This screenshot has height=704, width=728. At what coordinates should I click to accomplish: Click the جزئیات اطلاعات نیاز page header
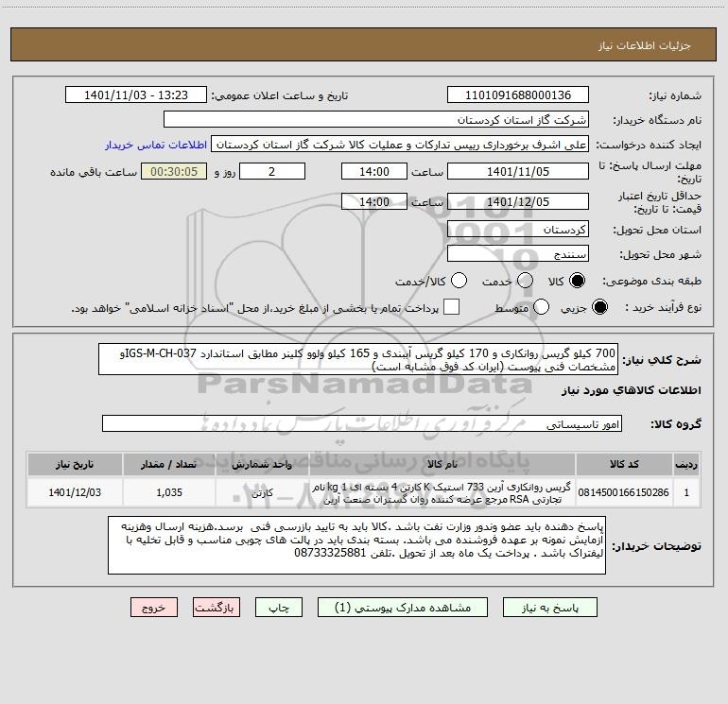[644, 45]
